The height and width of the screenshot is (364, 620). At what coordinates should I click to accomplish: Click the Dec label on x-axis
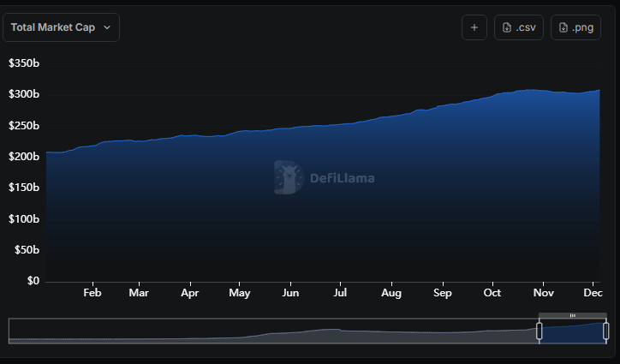click(x=593, y=293)
